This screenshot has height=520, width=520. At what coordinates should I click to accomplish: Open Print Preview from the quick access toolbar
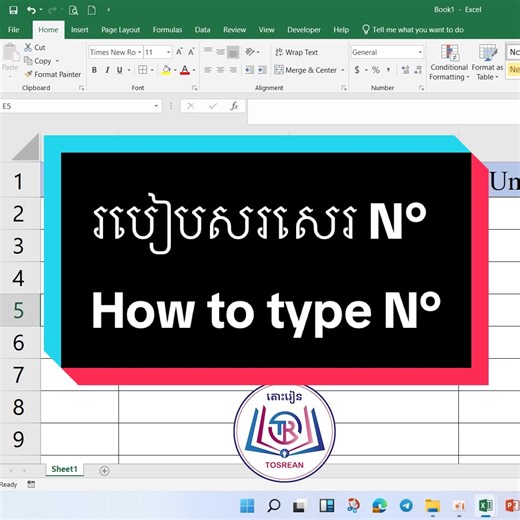73,10
